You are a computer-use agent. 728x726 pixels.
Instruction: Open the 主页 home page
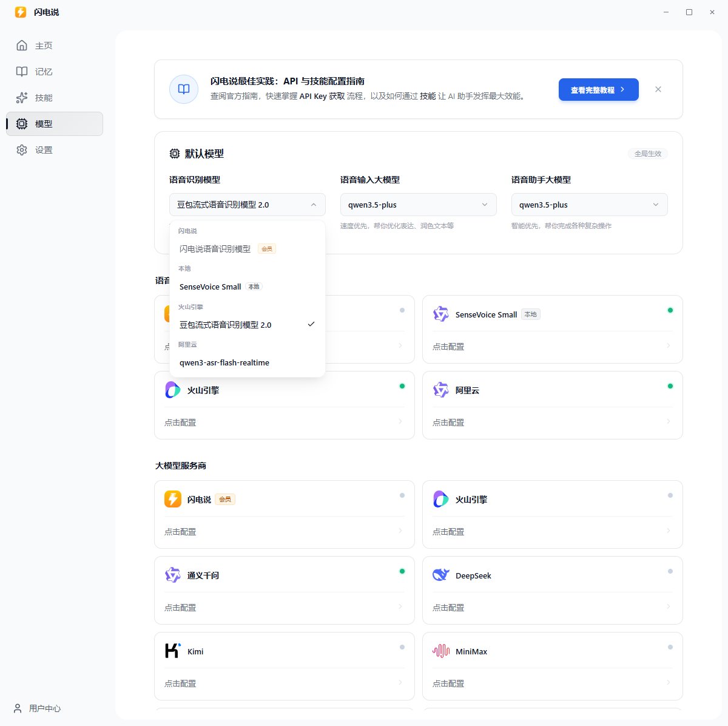point(55,46)
